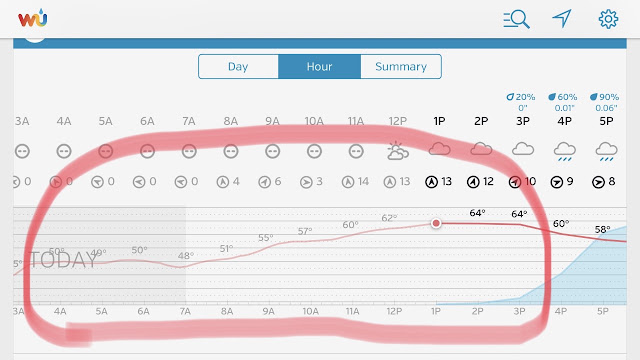Switch to the Day tab
Viewport: 640px width, 360px height.
coord(238,67)
